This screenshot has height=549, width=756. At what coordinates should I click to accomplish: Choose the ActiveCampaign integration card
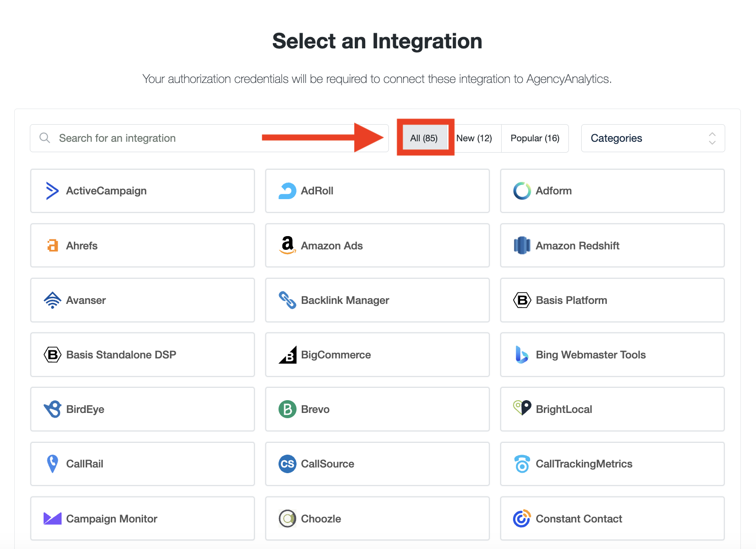pos(143,191)
